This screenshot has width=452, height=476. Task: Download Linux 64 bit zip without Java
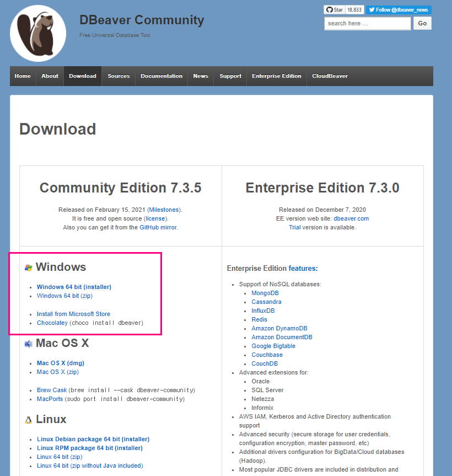(90, 466)
